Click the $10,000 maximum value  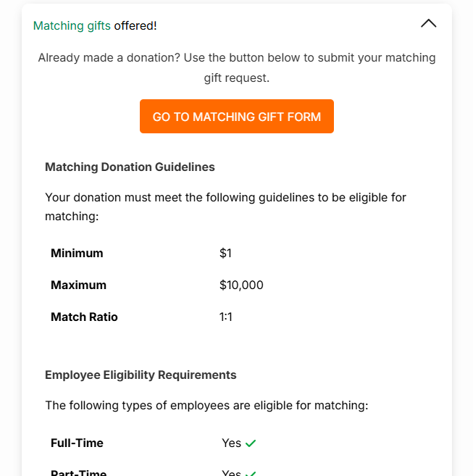(241, 285)
